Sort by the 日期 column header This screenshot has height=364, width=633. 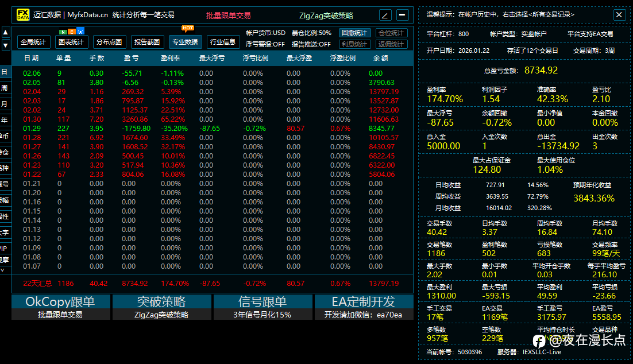pos(32,58)
